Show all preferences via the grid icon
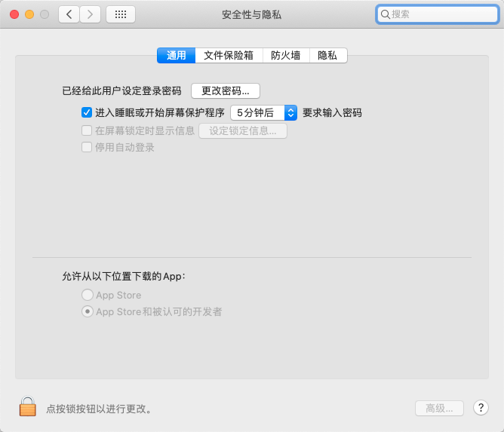This screenshot has height=432, width=504. (121, 14)
